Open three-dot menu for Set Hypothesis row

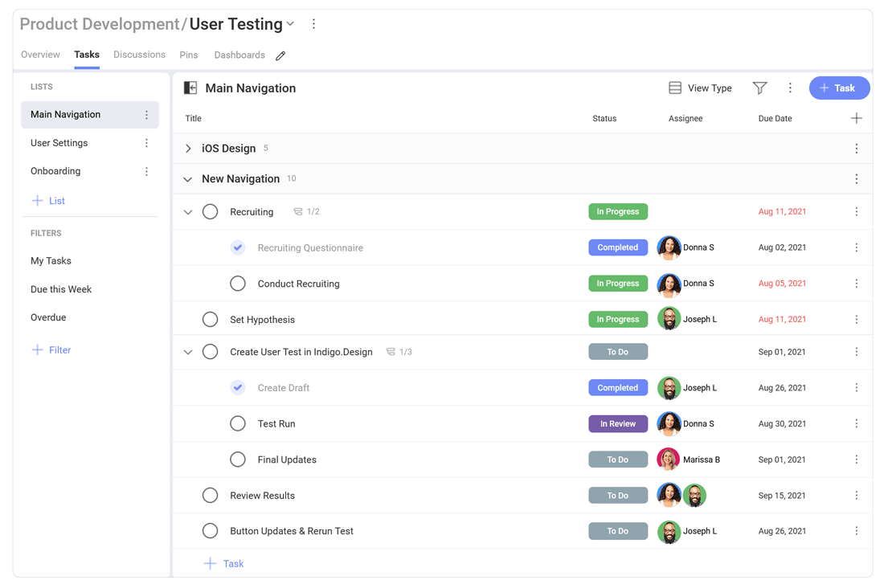[x=856, y=320]
